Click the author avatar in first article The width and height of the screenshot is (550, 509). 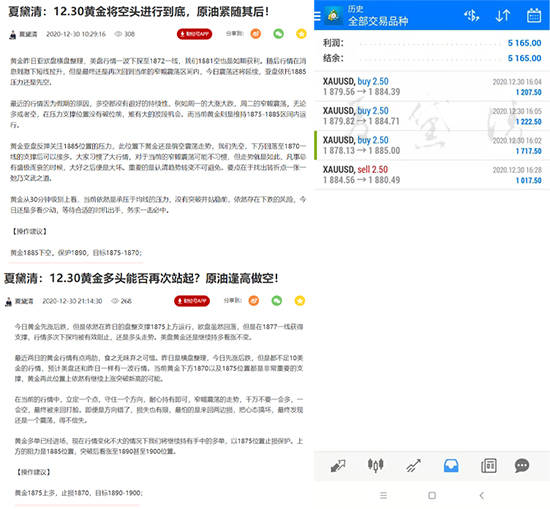pos(13,34)
